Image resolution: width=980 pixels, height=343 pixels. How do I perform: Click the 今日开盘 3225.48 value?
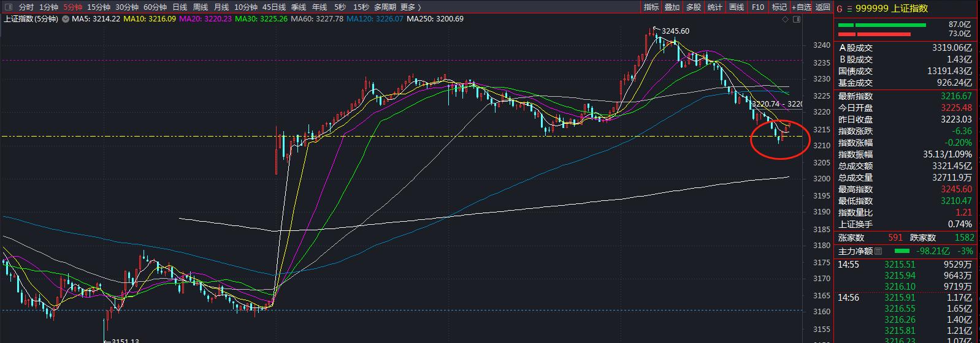[x=957, y=108]
